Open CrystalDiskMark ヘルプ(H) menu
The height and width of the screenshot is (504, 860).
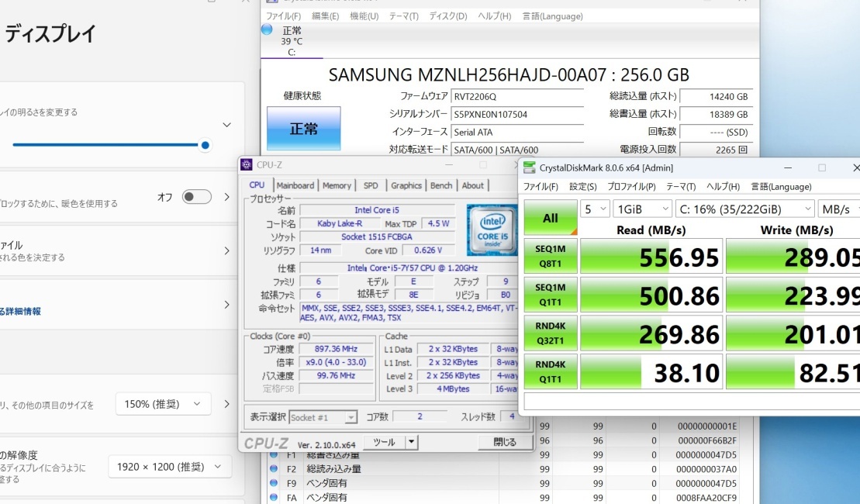[x=723, y=186]
